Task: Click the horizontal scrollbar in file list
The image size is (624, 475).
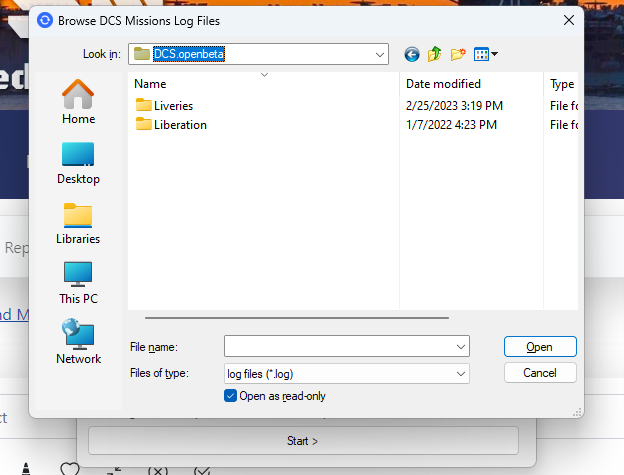Action: pos(297,318)
